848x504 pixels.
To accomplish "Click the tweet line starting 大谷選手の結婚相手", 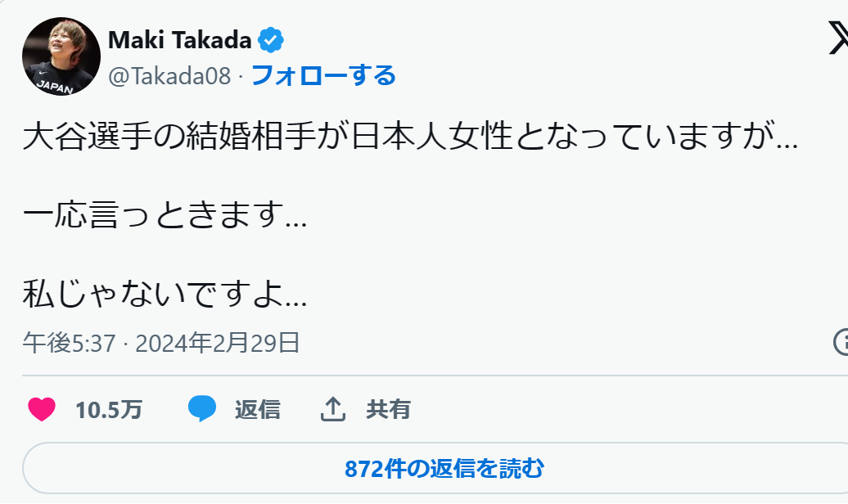I will click(410, 136).
